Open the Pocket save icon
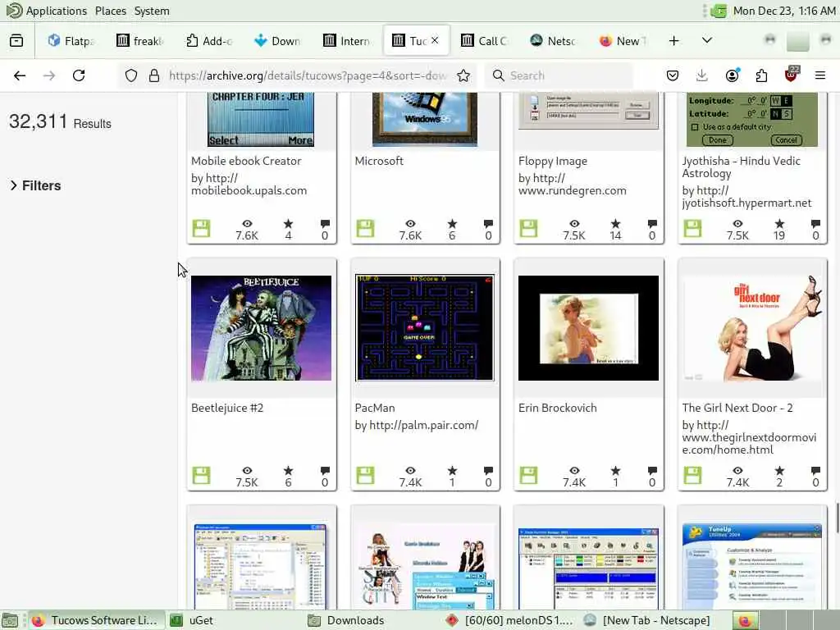 673,75
